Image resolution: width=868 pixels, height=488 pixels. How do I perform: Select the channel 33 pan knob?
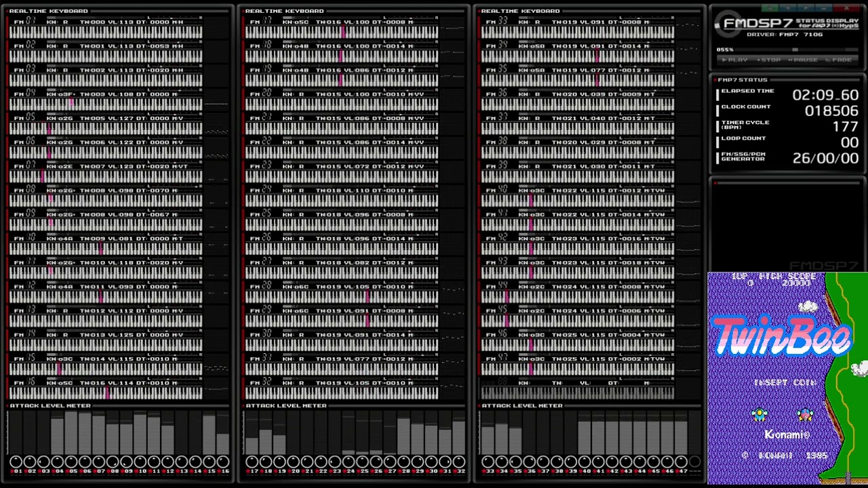[488, 462]
